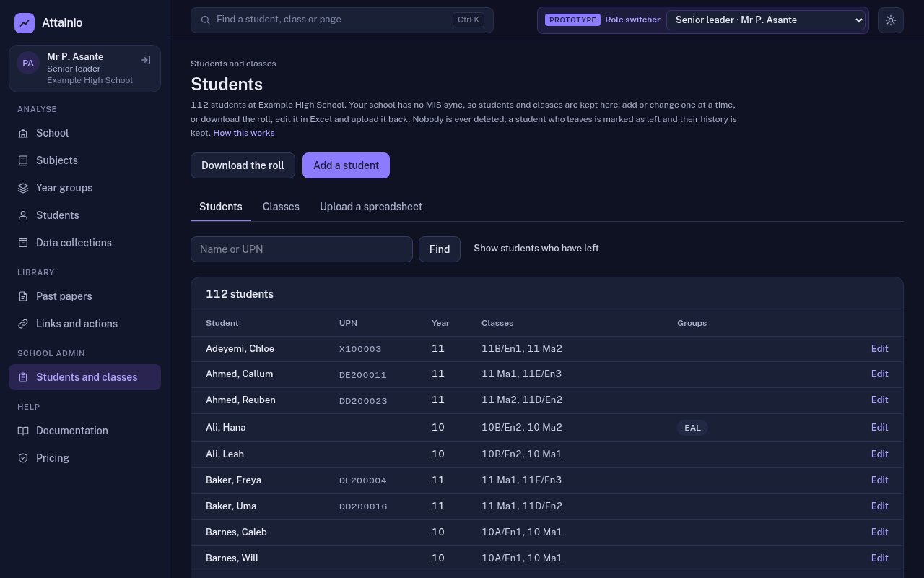Open Subjects via its book icon
924x578 pixels.
[x=23, y=160]
